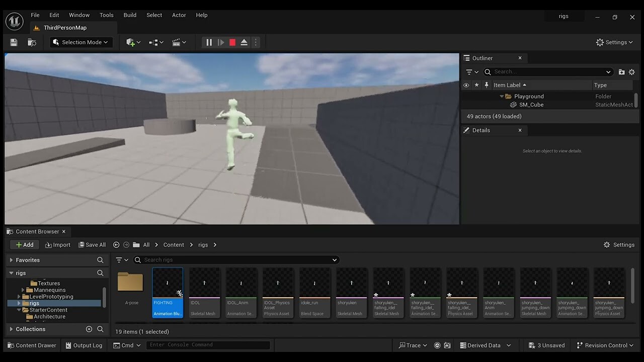Viewport: 644px width, 362px height.
Task: Open the quick add actor menu icon
Action: pos(133,43)
